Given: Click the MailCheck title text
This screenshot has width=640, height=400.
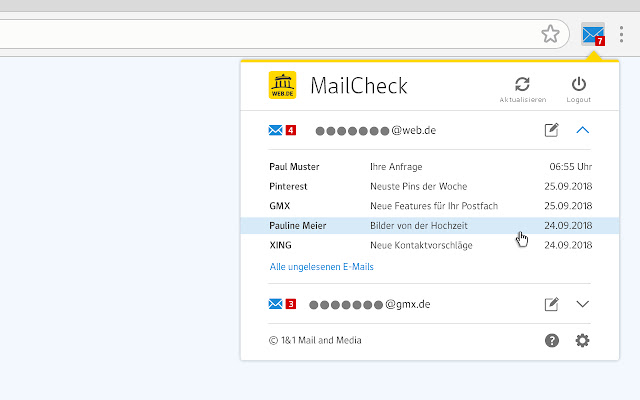Looking at the screenshot, I should coord(359,86).
